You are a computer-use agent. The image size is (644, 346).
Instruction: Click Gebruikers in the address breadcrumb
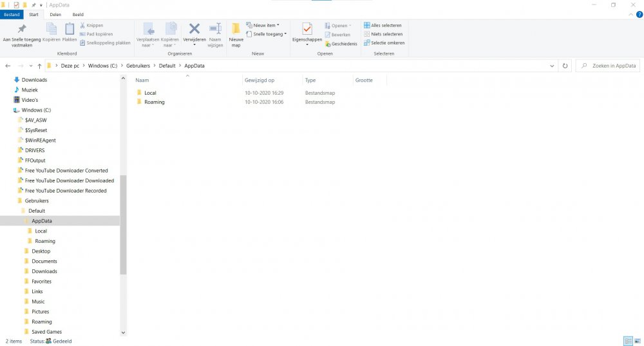(x=138, y=66)
